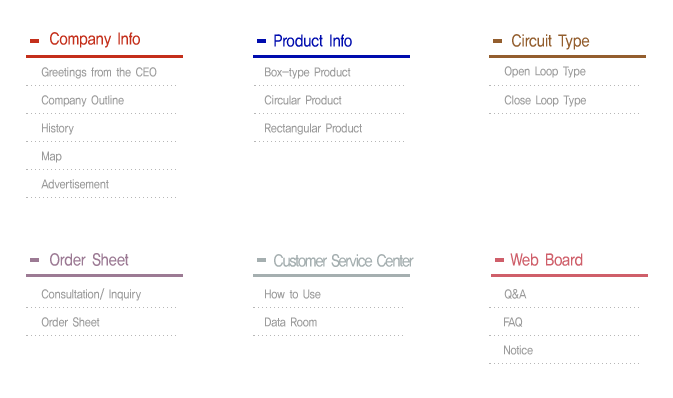Image resolution: width=673 pixels, height=398 pixels.
Task: Select the Advertisement link
Action: [75, 184]
